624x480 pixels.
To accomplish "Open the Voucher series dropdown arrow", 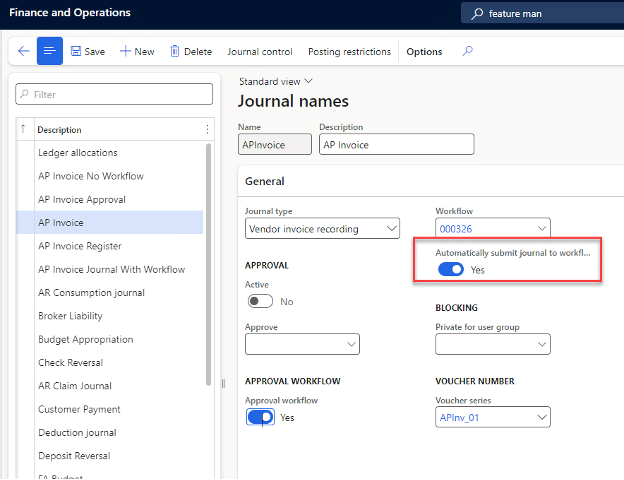I will (x=542, y=417).
